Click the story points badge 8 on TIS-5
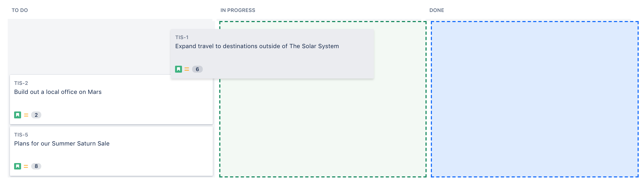Viewport: 644px width, 195px height. point(36,166)
